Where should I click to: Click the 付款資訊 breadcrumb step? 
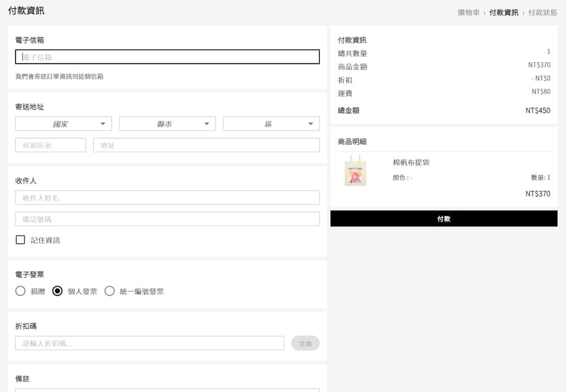pos(504,13)
